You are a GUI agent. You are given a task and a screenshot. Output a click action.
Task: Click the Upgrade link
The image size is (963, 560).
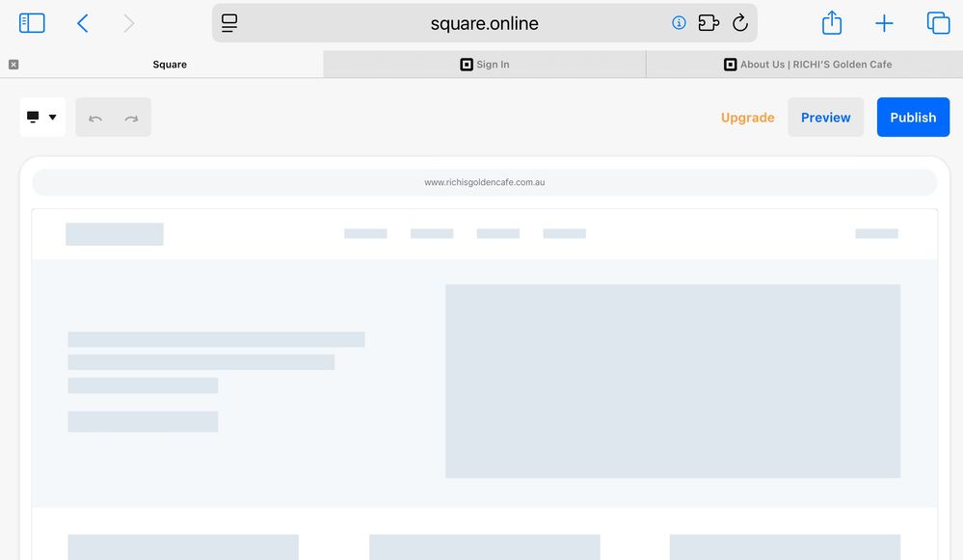[747, 118]
